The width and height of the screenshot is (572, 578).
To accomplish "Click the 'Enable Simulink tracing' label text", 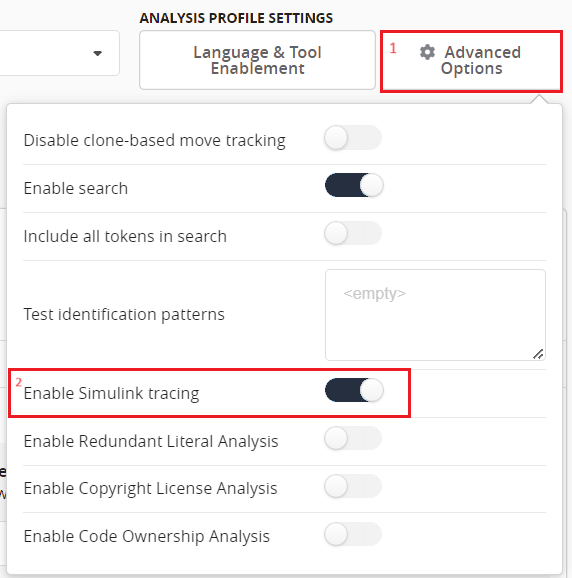I will point(111,393).
